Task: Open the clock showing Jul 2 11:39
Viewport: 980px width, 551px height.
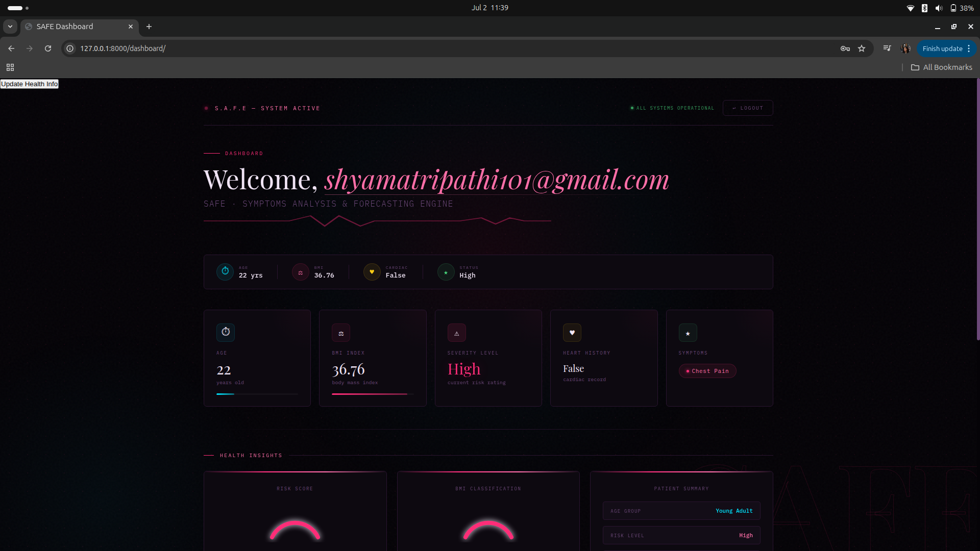Action: pos(489,8)
